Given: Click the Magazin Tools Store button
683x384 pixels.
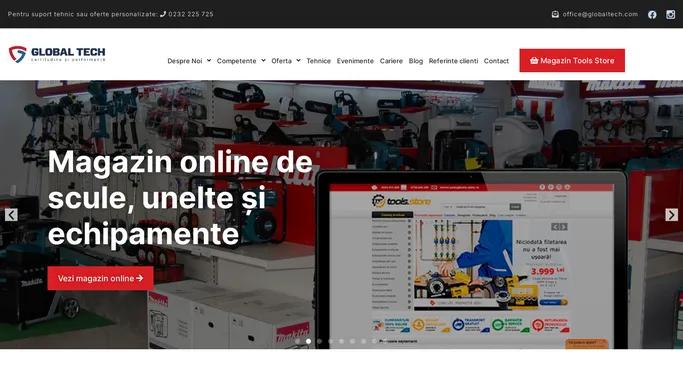Looking at the screenshot, I should (572, 61).
